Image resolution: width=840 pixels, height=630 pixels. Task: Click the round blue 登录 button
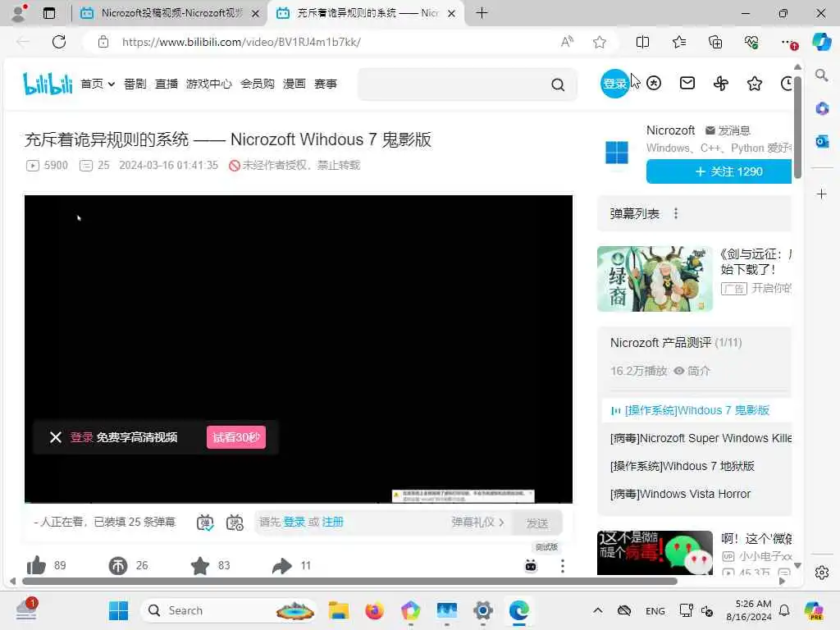[614, 84]
